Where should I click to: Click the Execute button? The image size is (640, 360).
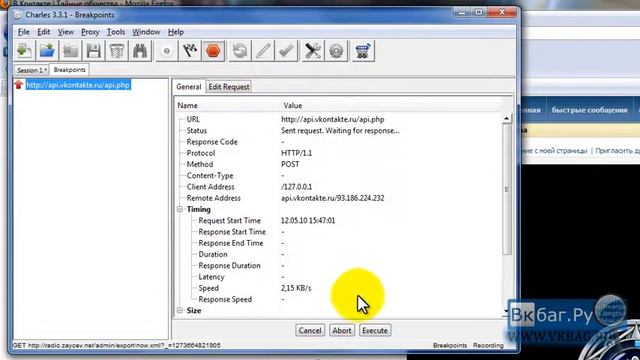tap(375, 330)
